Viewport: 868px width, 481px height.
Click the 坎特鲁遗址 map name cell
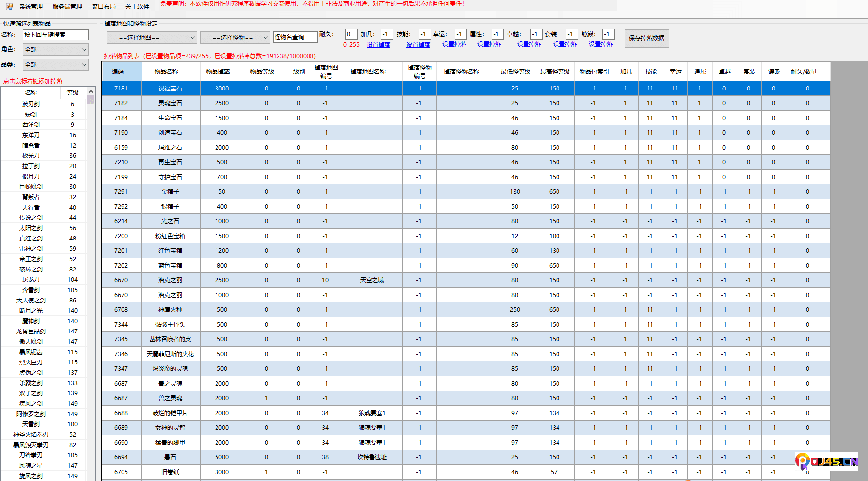click(372, 457)
